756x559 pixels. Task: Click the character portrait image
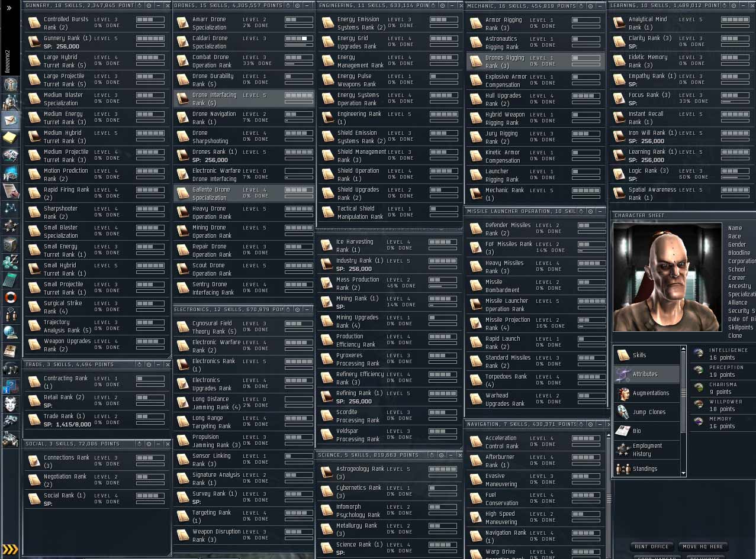click(x=667, y=277)
